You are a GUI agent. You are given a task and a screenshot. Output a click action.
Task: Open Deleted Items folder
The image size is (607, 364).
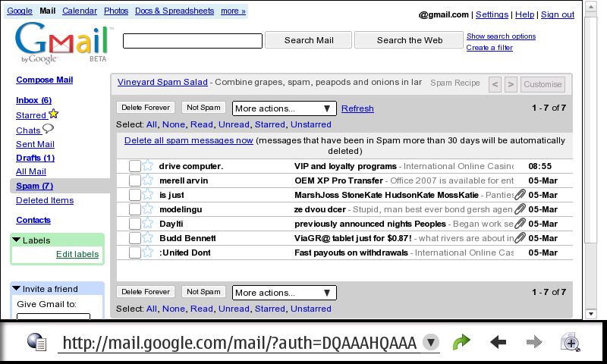pos(45,200)
